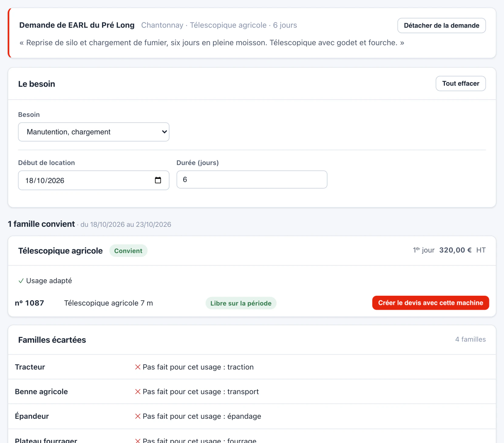Viewport: 504px width, 443px height.
Task: Click the red X icon in the Épandeur row
Action: (x=138, y=416)
